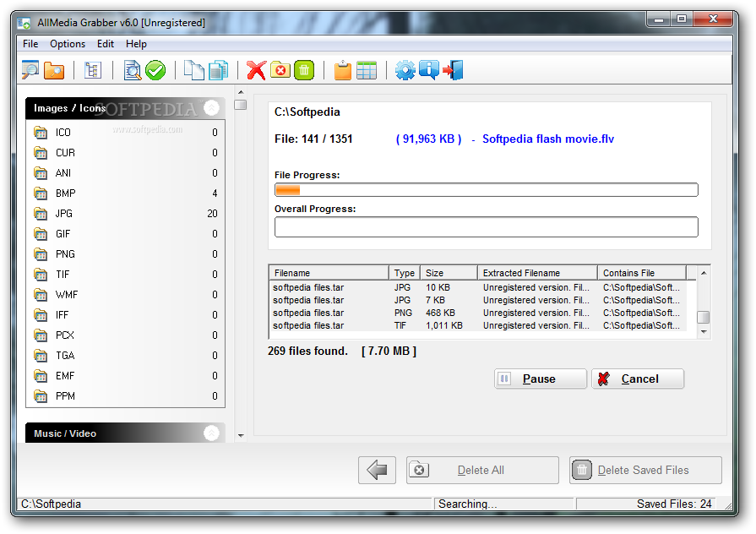Collapse the Music / Video panel
This screenshot has width=756, height=534.
211,433
